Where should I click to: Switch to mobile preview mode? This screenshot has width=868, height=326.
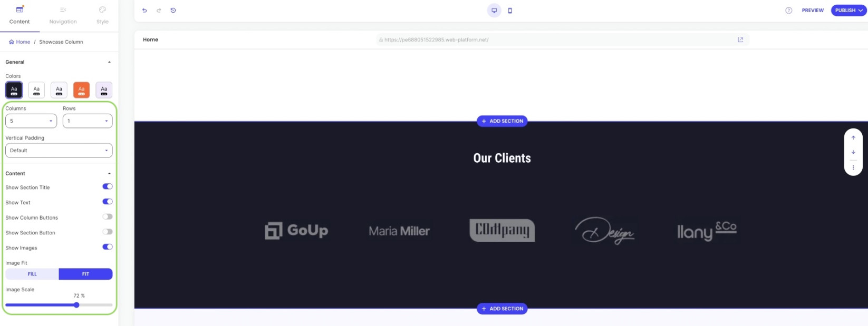510,11
